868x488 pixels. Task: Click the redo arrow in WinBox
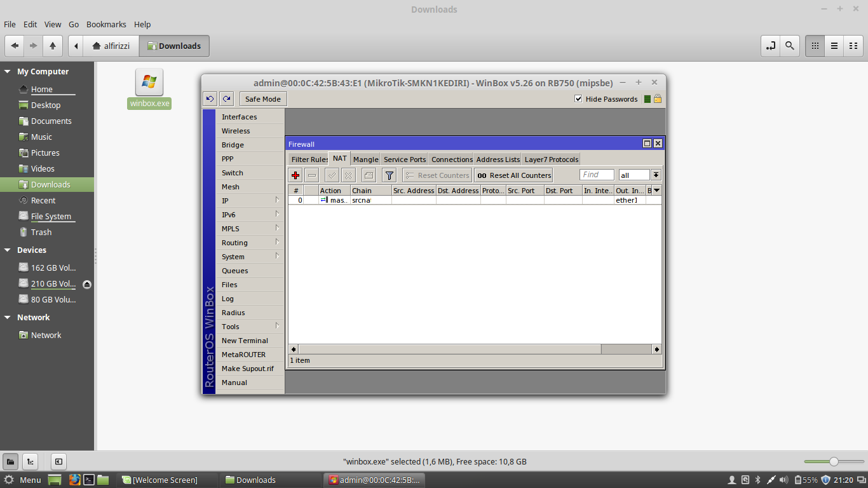(x=226, y=98)
